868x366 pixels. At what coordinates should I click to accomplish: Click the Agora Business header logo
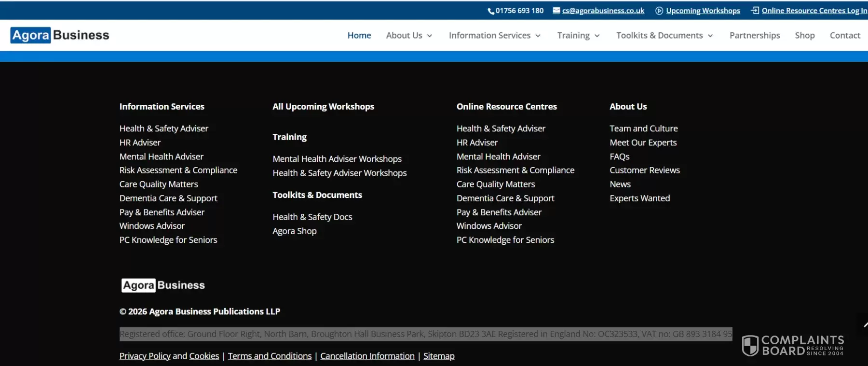pyautogui.click(x=60, y=35)
